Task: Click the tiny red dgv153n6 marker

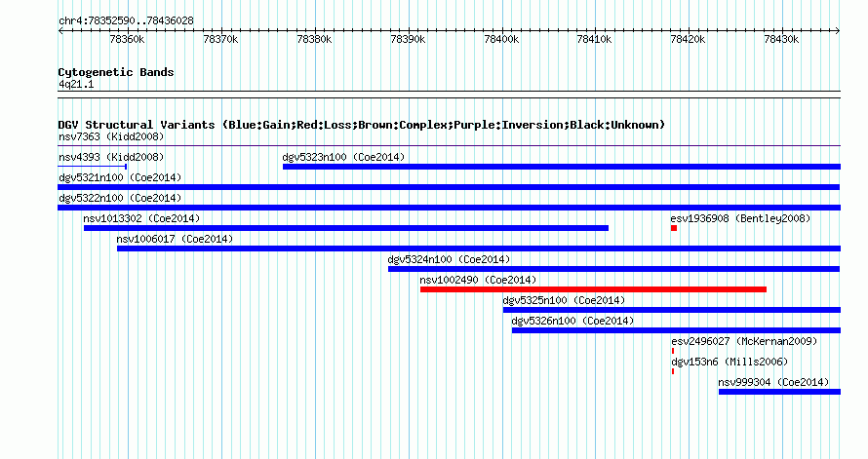Action: [673, 371]
